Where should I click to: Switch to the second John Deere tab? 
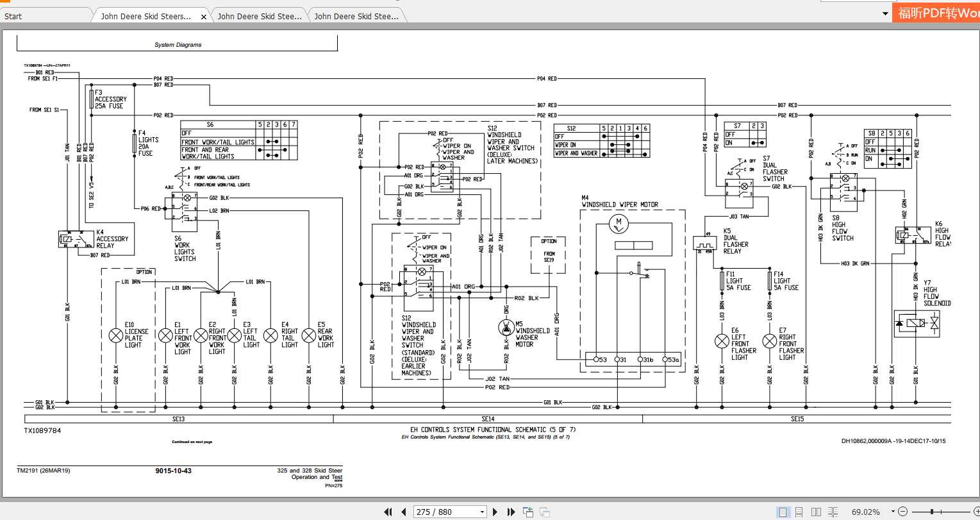pyautogui.click(x=259, y=17)
